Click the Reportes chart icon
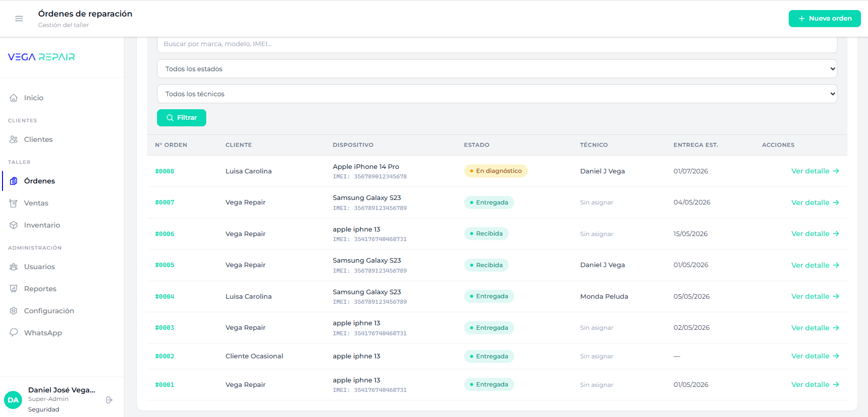The width and height of the screenshot is (868, 417). click(14, 289)
